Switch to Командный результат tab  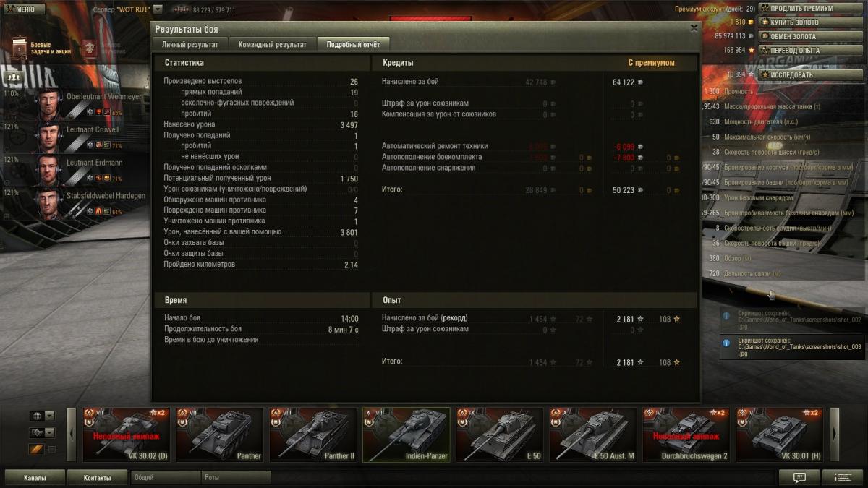coord(273,44)
